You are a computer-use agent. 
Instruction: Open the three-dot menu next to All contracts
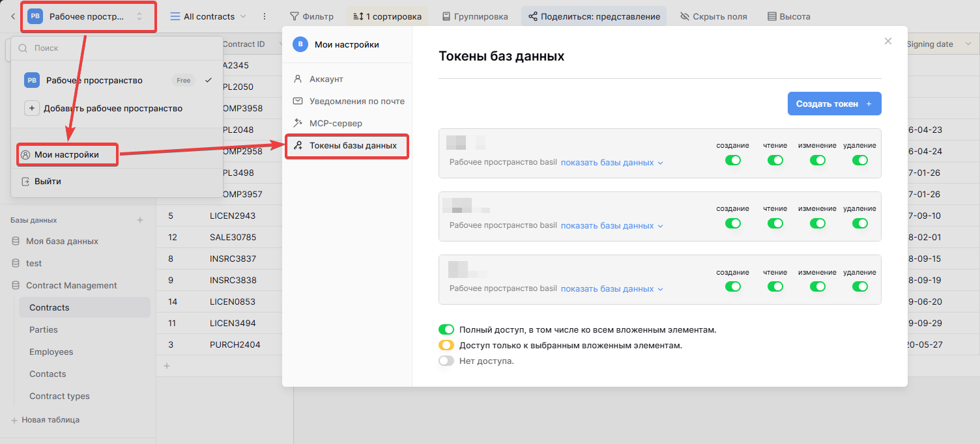[264, 16]
